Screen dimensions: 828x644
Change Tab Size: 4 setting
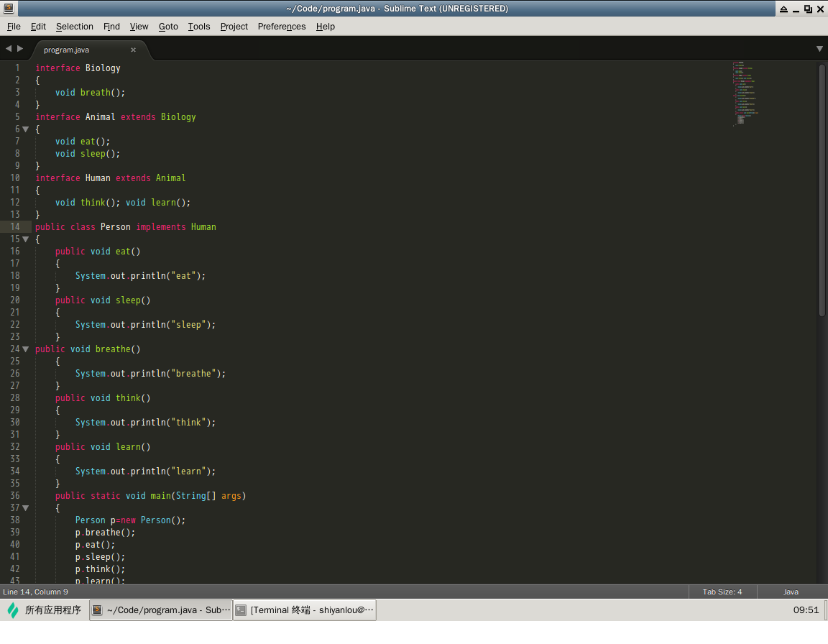click(x=722, y=592)
